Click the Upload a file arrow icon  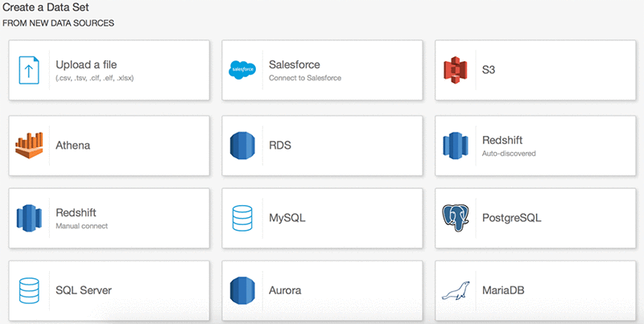pyautogui.click(x=29, y=70)
